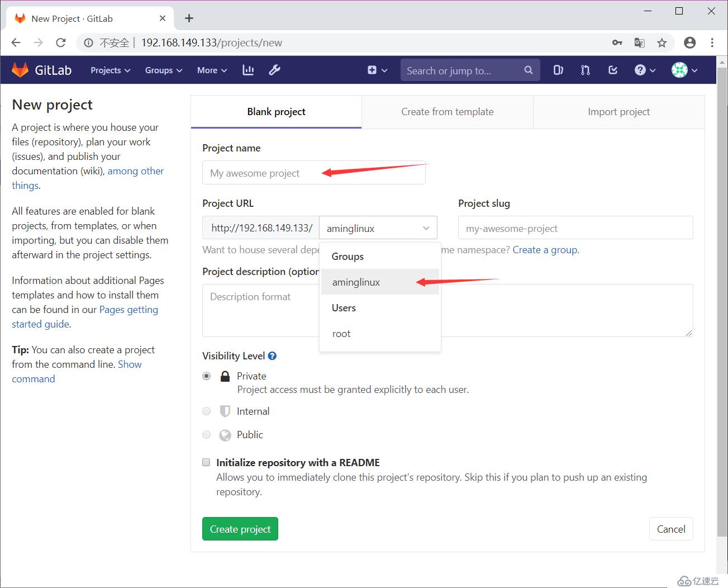Toggle the aminglinux namespace dropdown
The width and height of the screenshot is (728, 588).
coord(378,228)
